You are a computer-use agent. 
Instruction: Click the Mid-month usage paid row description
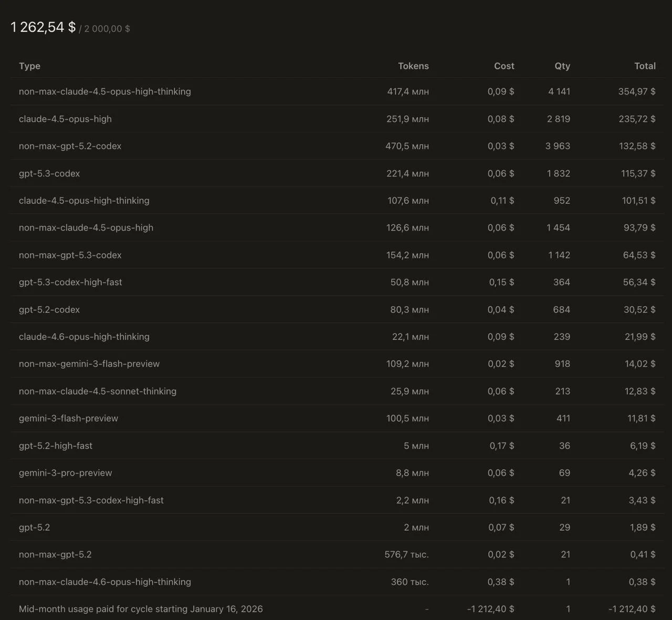(141, 609)
